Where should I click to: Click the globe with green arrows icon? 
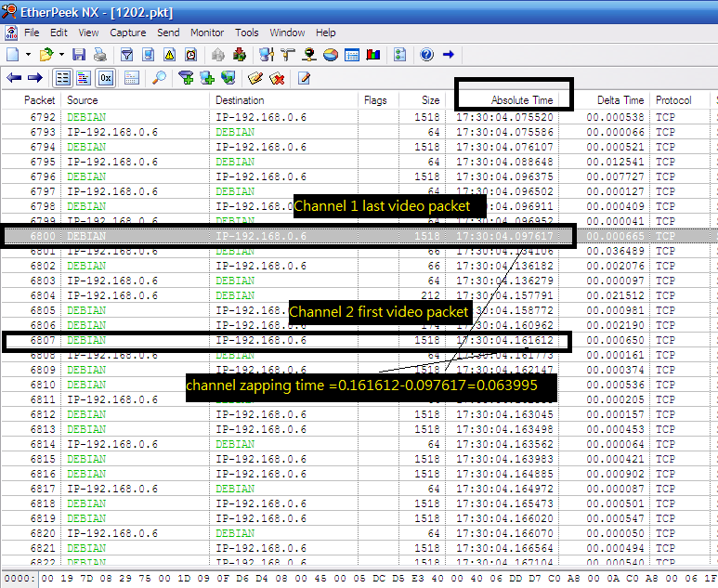click(228, 78)
